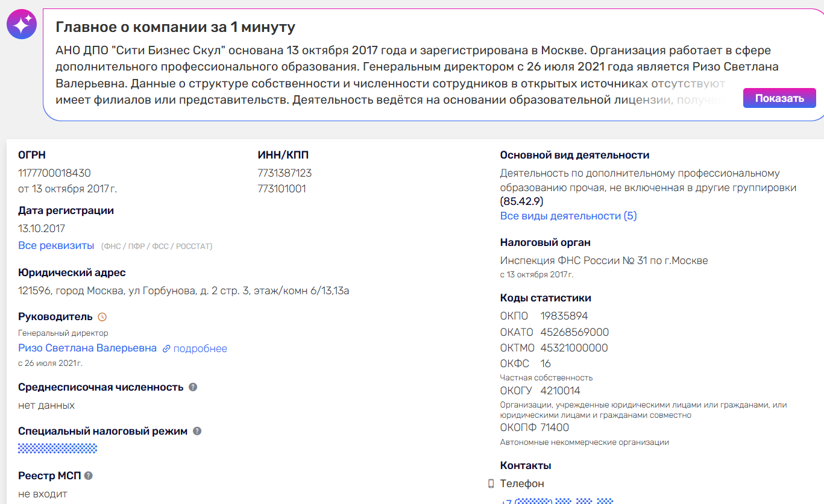The image size is (824, 504).
Task: Click the ОКАТО code 45268569000
Action: [x=574, y=332]
